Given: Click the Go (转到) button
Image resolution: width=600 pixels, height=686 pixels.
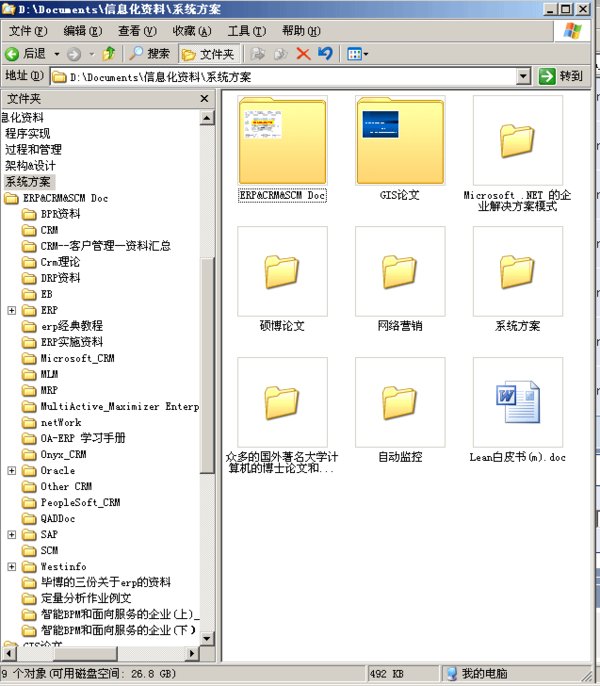Looking at the screenshot, I should pyautogui.click(x=561, y=76).
